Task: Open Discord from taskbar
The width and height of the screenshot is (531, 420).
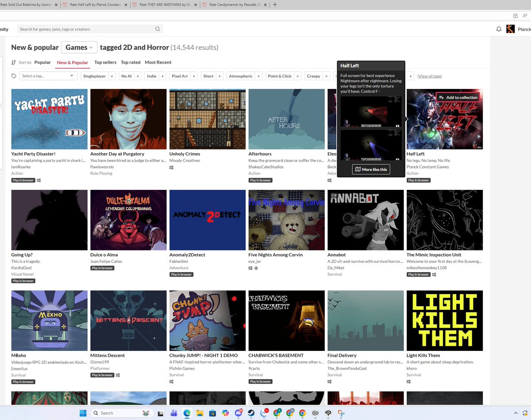Action: tap(239, 413)
